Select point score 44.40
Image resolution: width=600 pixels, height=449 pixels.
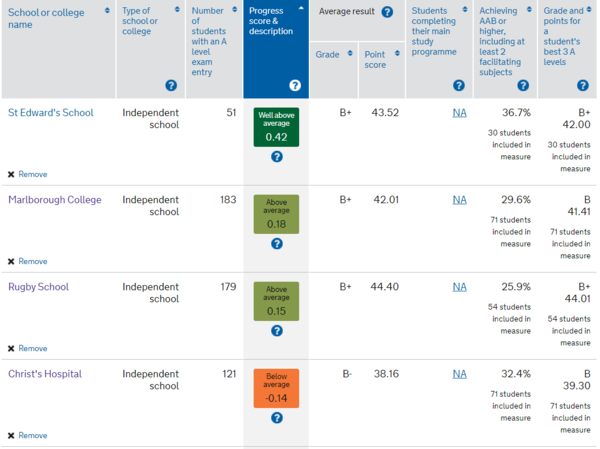pyautogui.click(x=385, y=287)
